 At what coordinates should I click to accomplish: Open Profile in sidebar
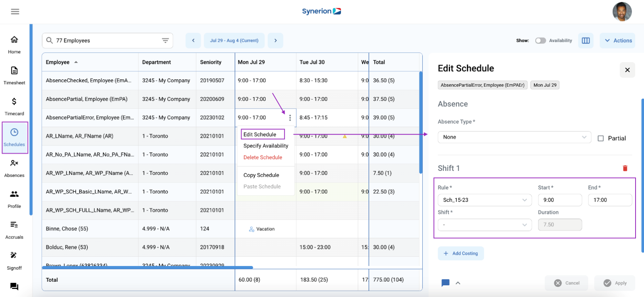(x=14, y=199)
